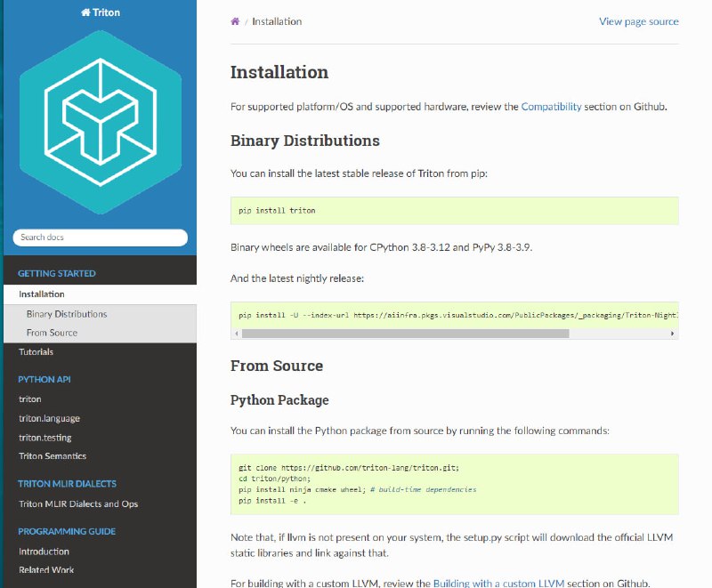Follow the Compatibility link
The image size is (712, 588).
point(551,107)
